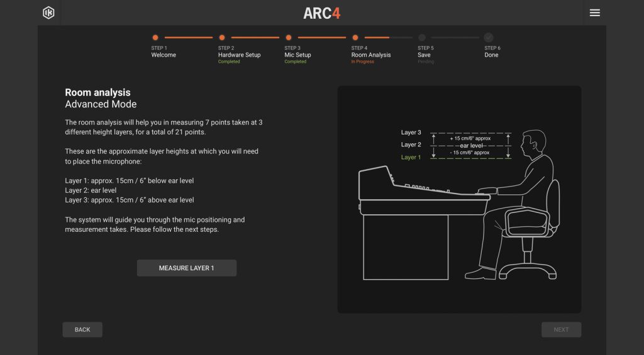Click the Back button

coord(82,329)
